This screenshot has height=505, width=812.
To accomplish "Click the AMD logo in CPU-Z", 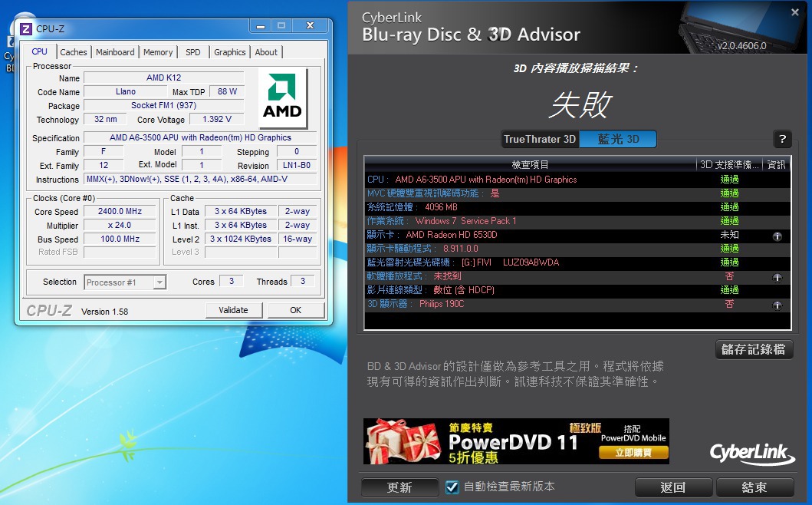I will (282, 97).
